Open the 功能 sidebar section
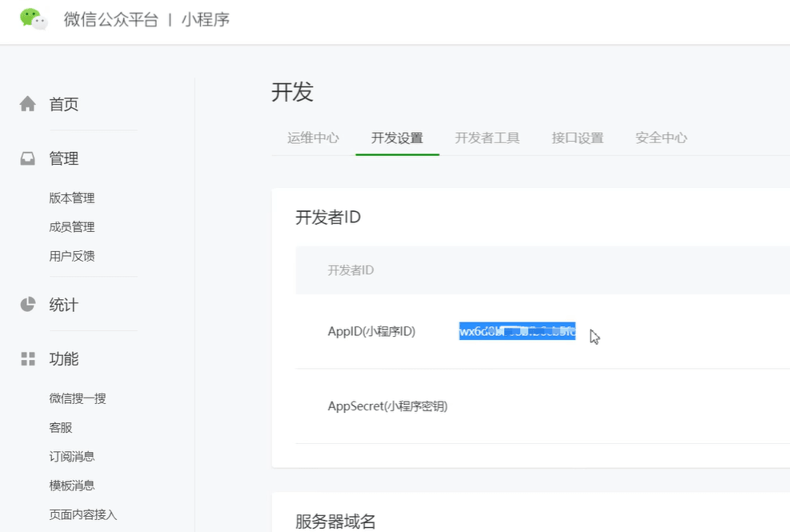This screenshot has width=790, height=532. (x=63, y=358)
